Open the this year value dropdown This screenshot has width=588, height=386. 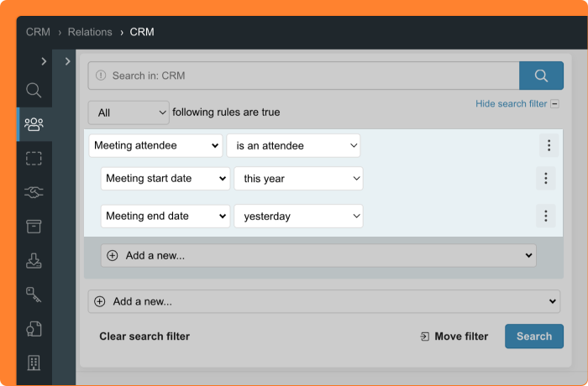(298, 179)
